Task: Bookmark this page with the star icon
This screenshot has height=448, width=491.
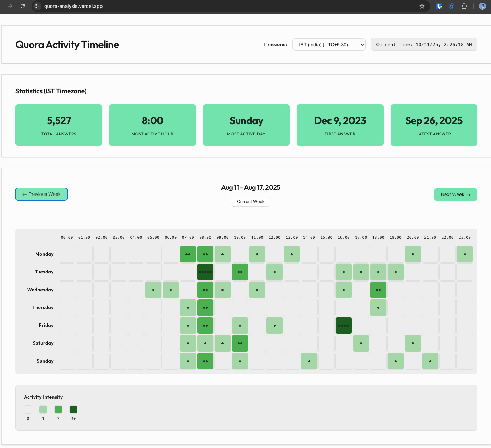Action: [422, 6]
